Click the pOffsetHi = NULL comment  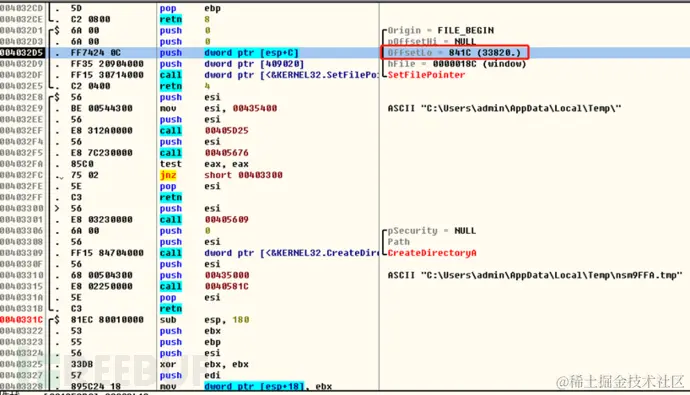coord(431,41)
